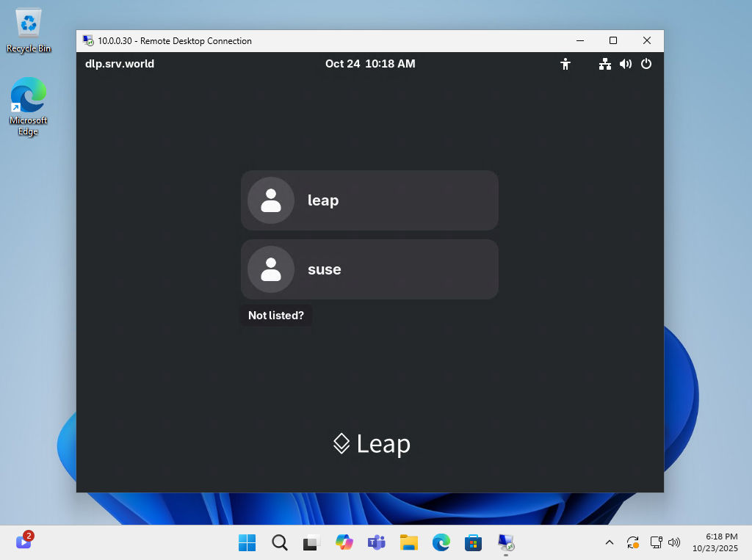Open taskbar Search
The height and width of the screenshot is (560, 752).
pos(280,542)
